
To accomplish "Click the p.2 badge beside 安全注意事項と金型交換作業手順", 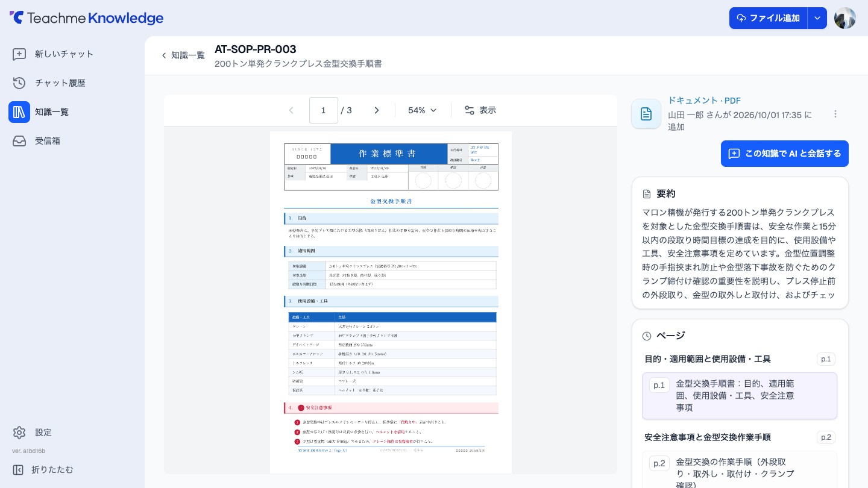I will click(826, 437).
